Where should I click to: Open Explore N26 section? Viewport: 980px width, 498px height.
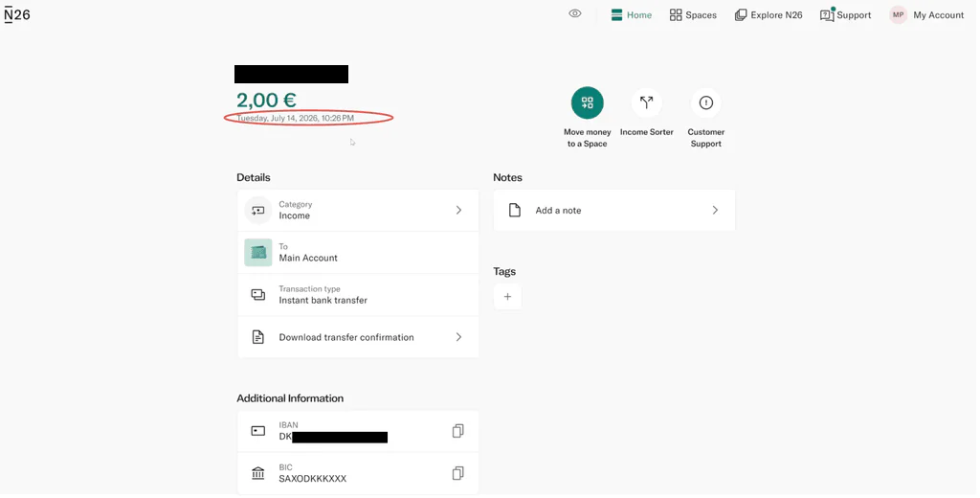point(768,15)
